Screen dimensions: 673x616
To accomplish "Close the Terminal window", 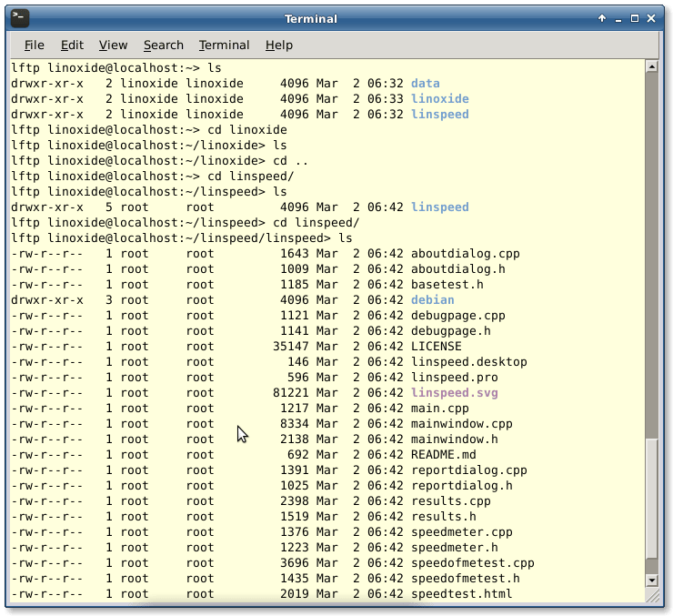I will [653, 18].
